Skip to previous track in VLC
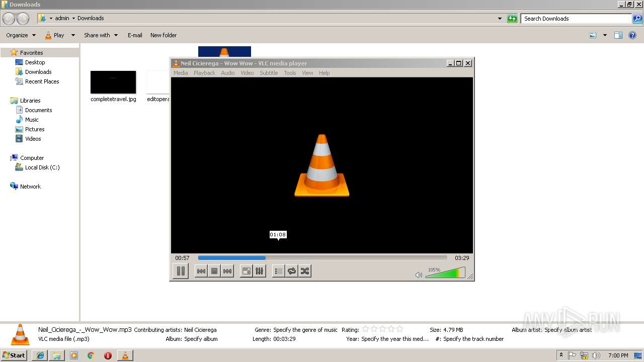Image resolution: width=644 pixels, height=362 pixels. coord(201,271)
